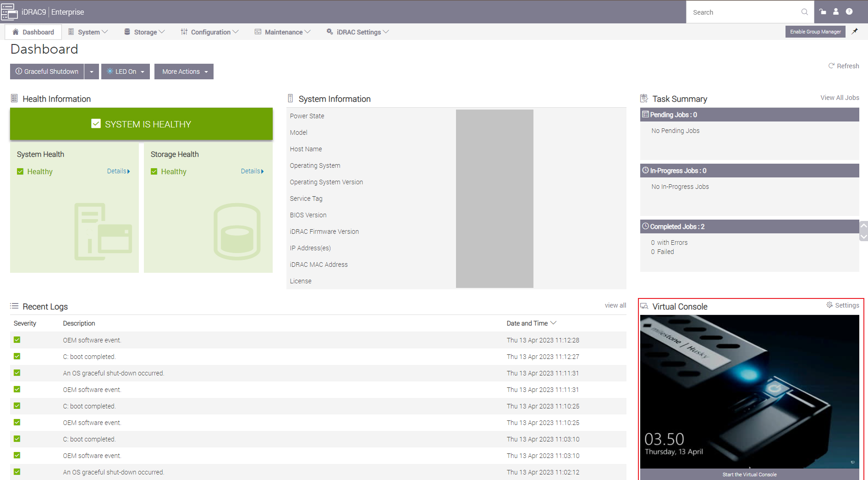Click the iDRAC9 server logo icon

click(9, 12)
